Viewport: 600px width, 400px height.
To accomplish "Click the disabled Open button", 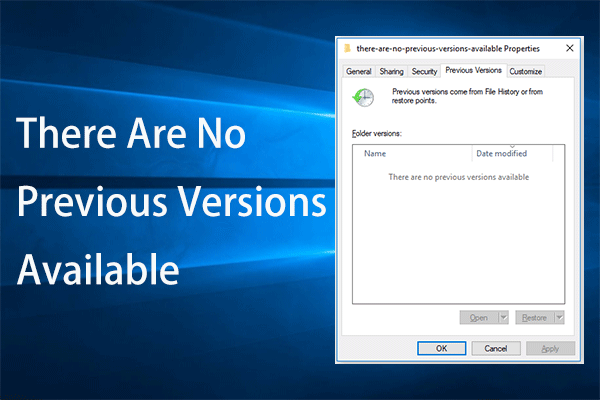I will coord(479,318).
